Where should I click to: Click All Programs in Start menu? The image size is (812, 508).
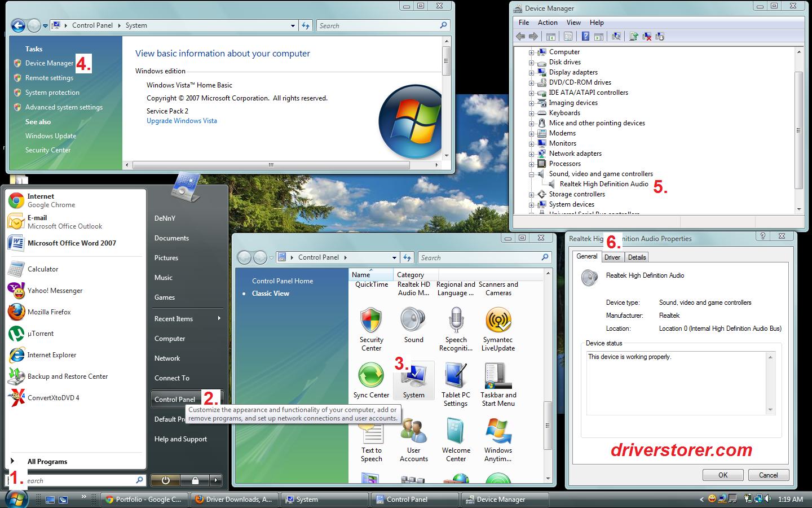47,462
